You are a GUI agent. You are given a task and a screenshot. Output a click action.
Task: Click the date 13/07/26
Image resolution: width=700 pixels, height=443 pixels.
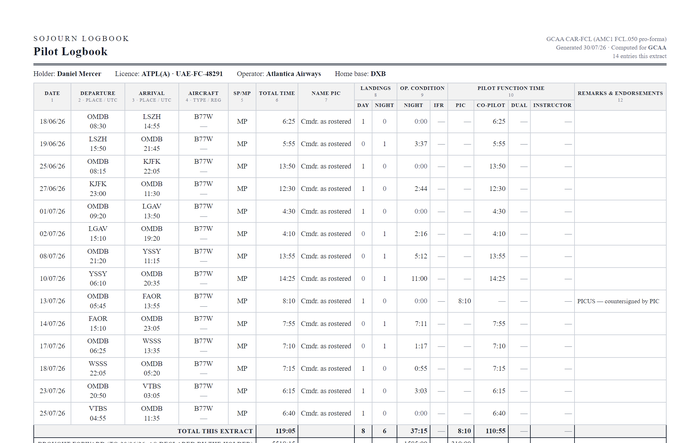pyautogui.click(x=52, y=301)
